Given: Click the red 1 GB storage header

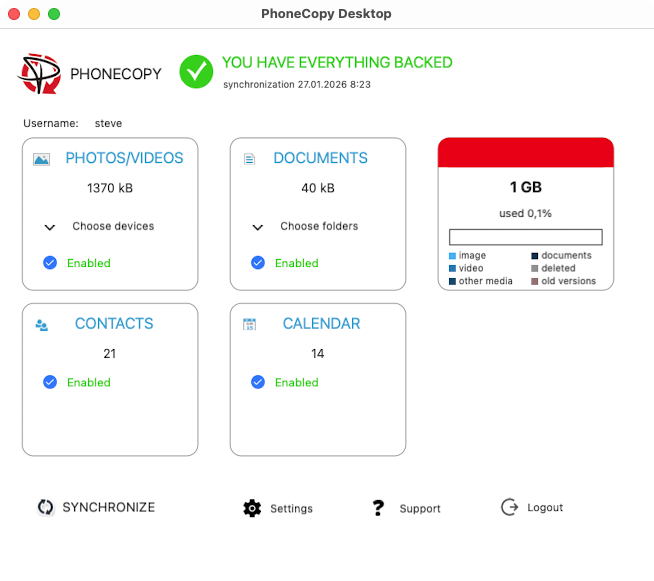Looking at the screenshot, I should (x=525, y=152).
